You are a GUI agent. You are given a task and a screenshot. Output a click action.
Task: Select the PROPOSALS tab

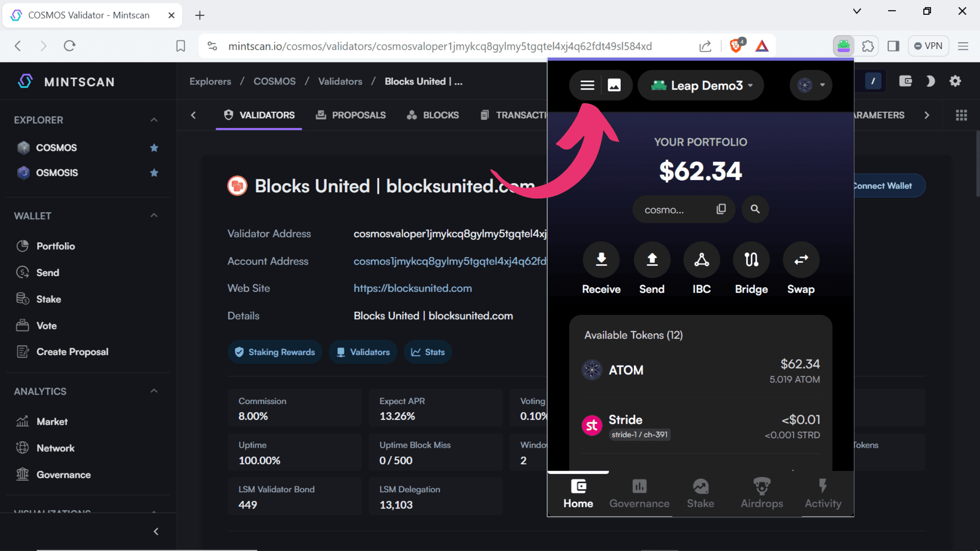(x=351, y=115)
